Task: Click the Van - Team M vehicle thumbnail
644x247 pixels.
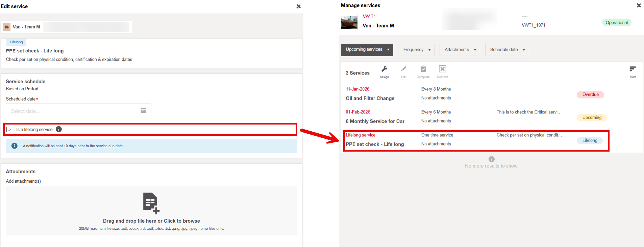Action: (349, 22)
